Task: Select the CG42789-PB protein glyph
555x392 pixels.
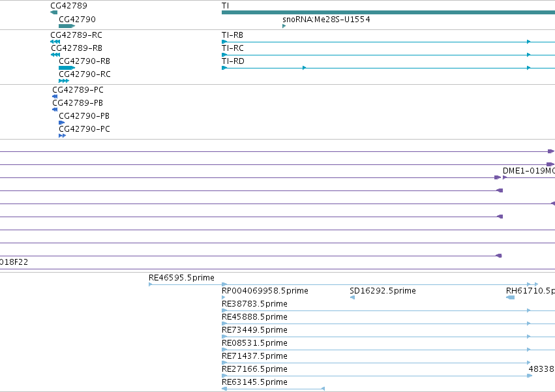Action: click(x=55, y=110)
